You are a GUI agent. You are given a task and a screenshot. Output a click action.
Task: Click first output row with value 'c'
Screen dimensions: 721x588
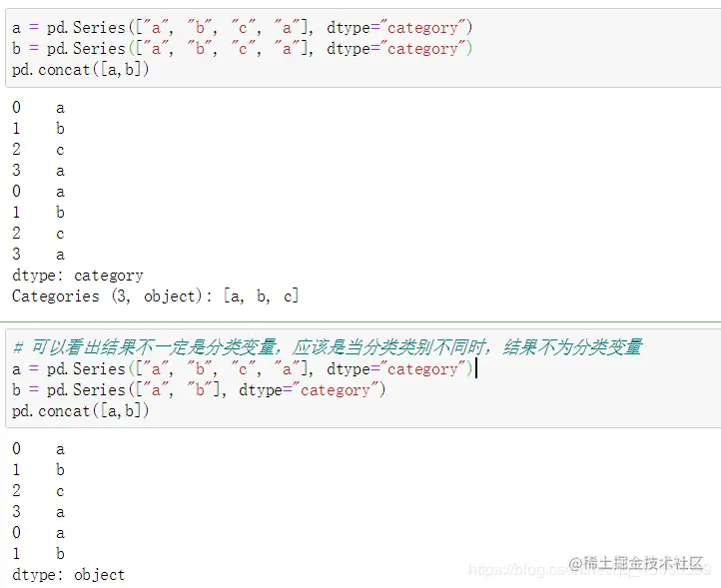tap(39, 150)
